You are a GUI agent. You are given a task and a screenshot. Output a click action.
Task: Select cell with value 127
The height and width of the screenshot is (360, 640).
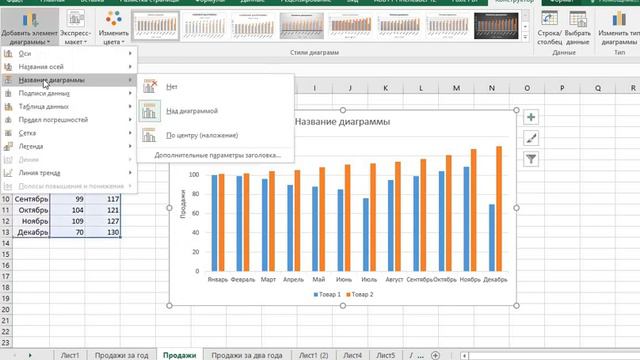point(103,221)
